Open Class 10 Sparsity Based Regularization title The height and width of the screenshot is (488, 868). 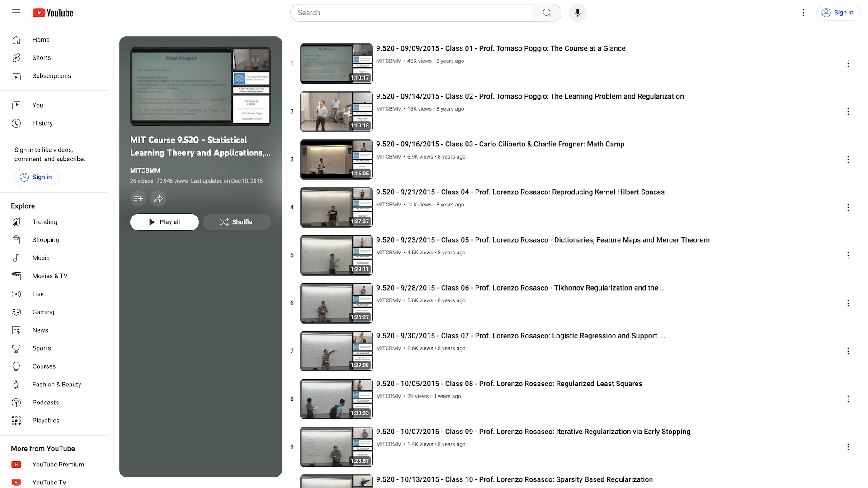pyautogui.click(x=514, y=479)
